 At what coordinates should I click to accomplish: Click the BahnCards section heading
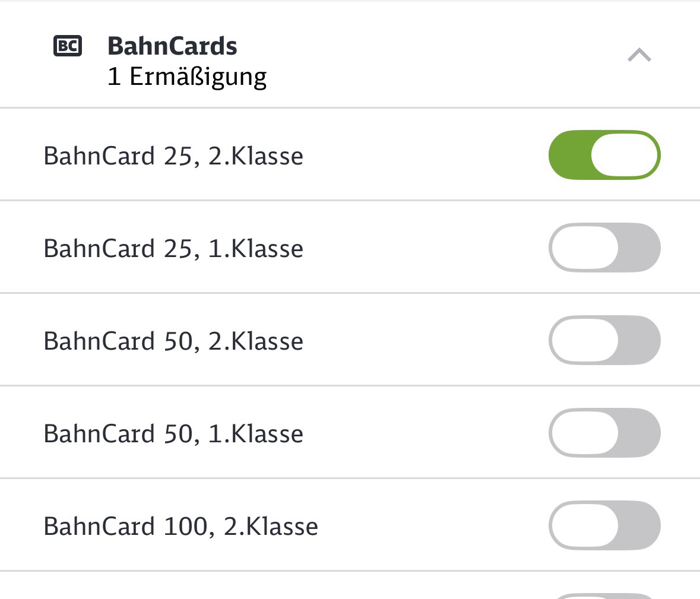[x=172, y=46]
